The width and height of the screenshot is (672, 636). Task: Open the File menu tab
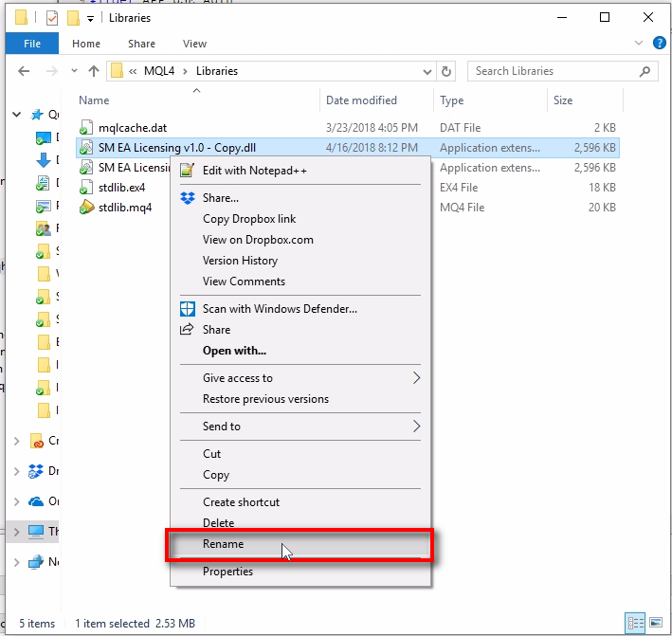[32, 44]
